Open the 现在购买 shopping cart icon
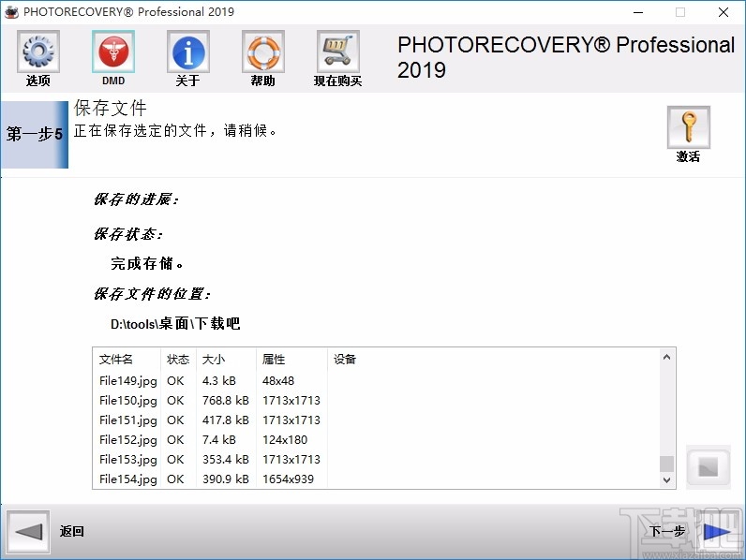This screenshot has height=560, width=746. pos(337,52)
